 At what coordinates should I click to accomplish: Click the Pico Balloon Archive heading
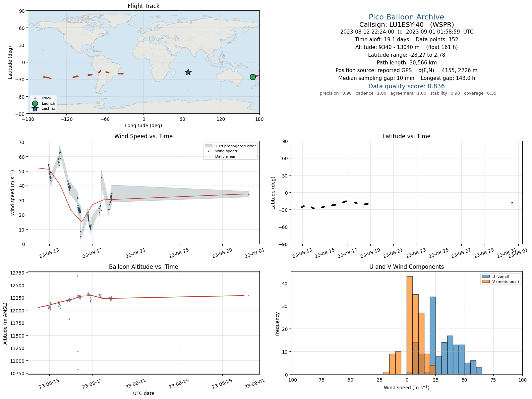pos(406,17)
